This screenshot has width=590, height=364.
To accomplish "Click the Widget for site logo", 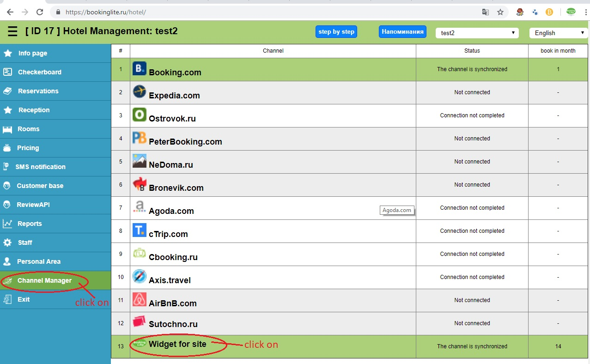I will (140, 343).
